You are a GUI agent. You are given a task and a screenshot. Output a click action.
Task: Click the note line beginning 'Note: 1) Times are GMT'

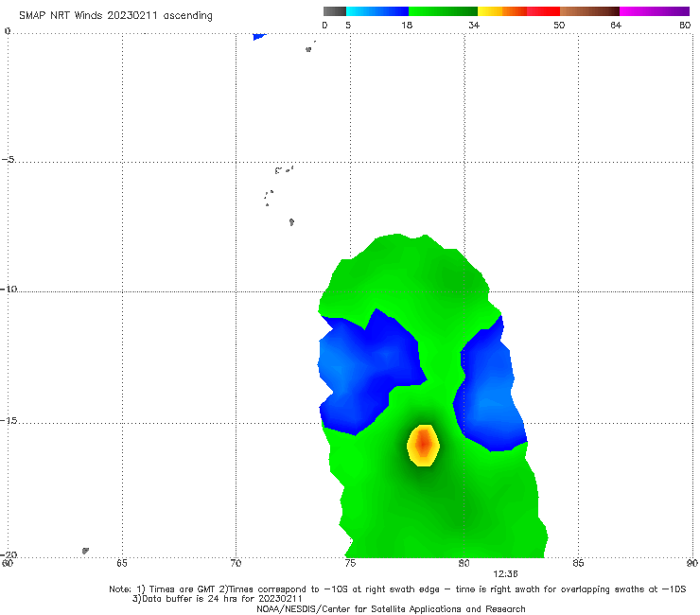click(397, 589)
